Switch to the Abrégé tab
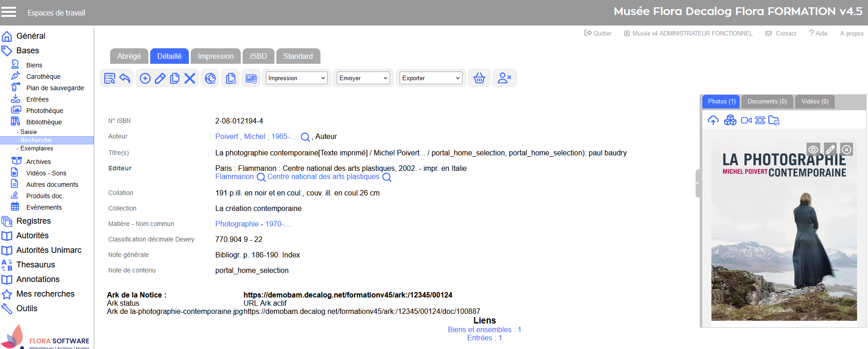This screenshot has height=349, width=868. [x=129, y=56]
